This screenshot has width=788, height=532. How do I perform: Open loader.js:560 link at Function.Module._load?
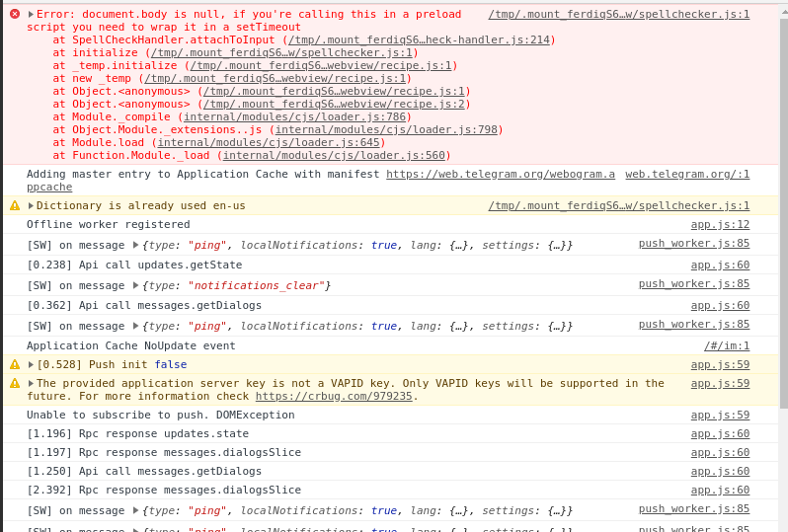(x=334, y=155)
